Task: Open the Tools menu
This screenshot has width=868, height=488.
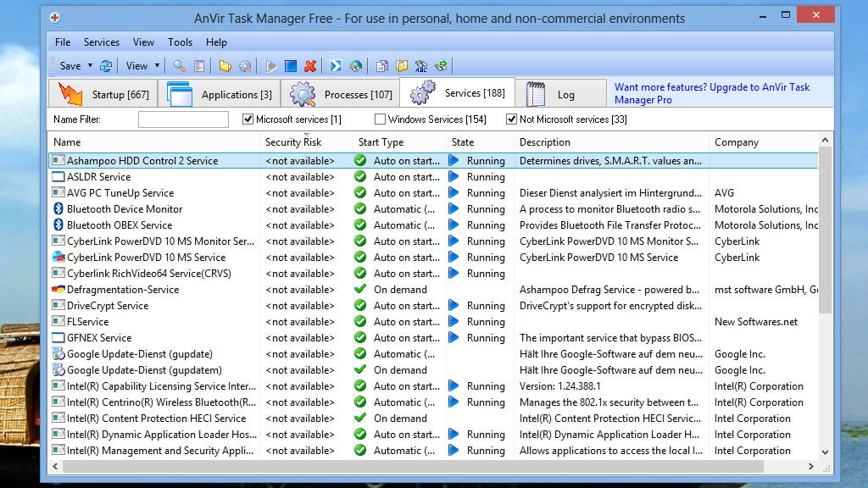Action: tap(180, 42)
